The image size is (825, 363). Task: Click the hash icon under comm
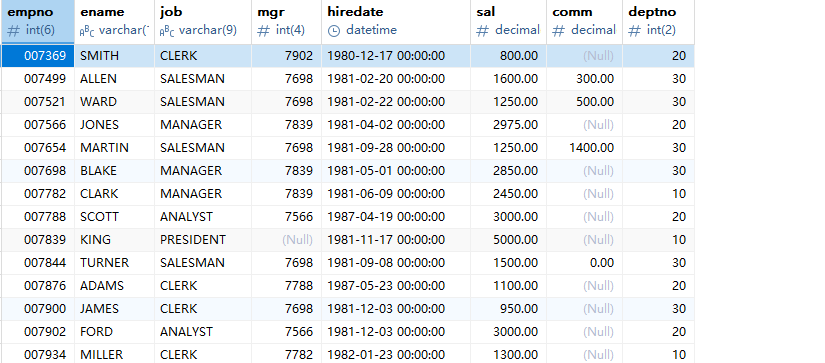(x=559, y=31)
